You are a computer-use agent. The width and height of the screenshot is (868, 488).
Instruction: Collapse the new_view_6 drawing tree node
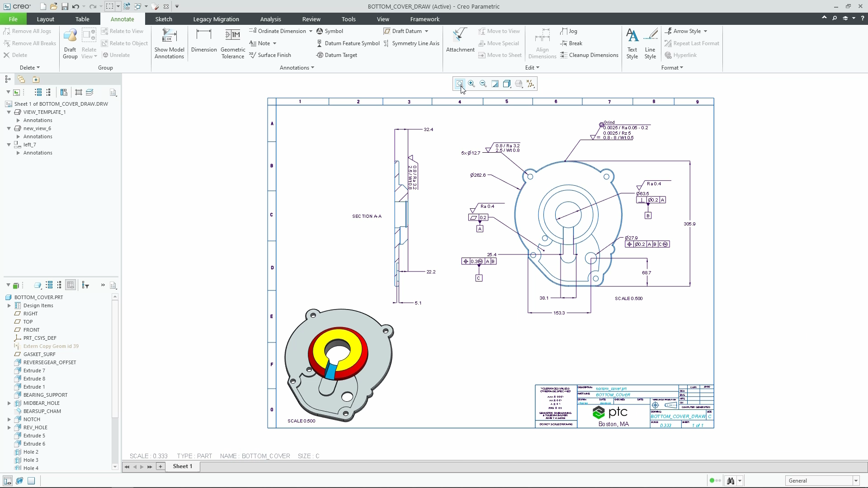click(x=9, y=128)
